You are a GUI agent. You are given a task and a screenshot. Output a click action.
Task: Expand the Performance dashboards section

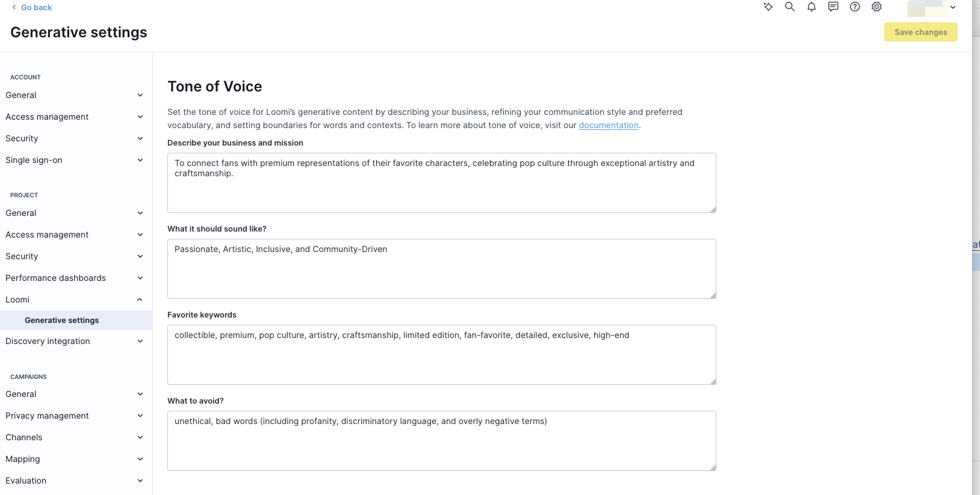tap(140, 278)
